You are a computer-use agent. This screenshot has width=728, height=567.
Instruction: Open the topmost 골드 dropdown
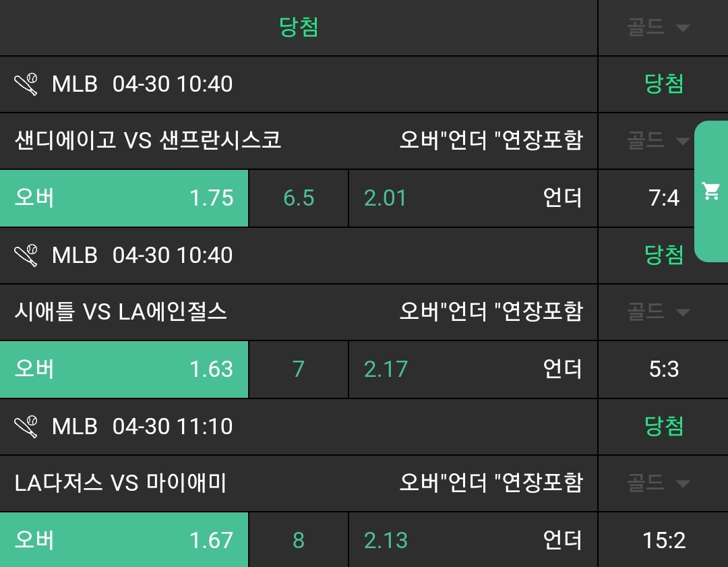659,28
